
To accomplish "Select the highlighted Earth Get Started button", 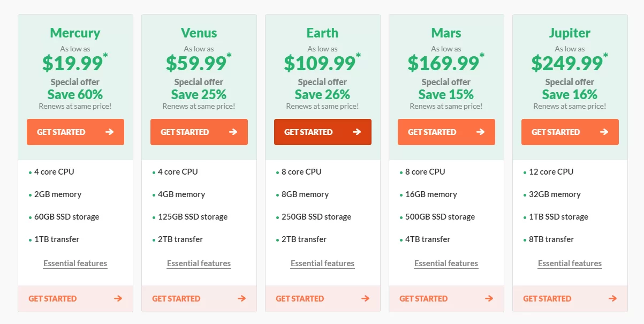I will (x=309, y=132).
